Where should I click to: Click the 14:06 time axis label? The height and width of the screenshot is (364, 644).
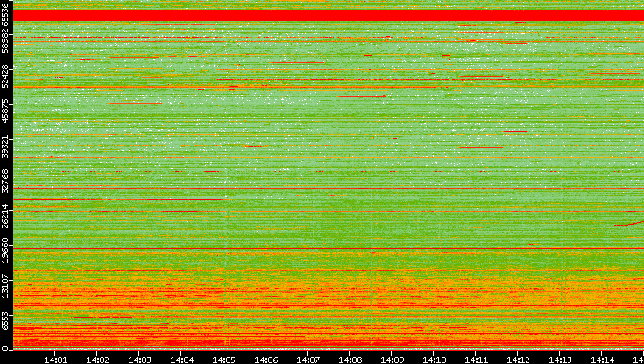(265, 360)
